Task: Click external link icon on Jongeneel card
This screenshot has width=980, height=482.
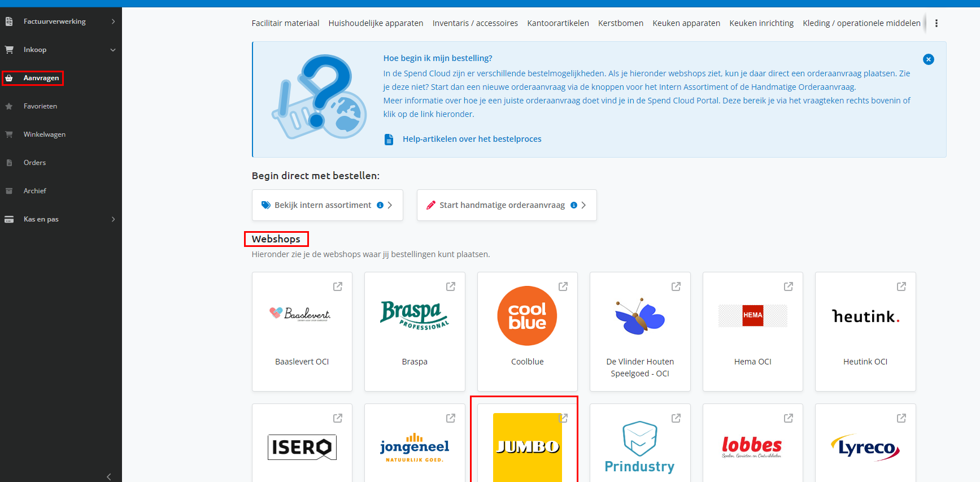Action: pos(451,418)
